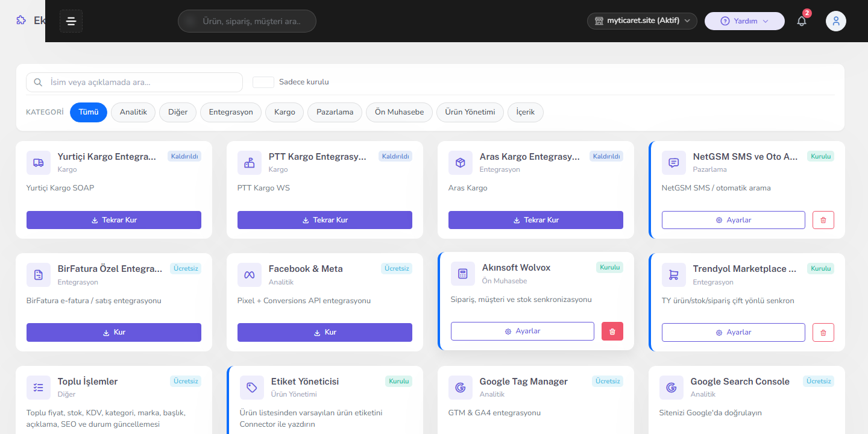Install the BirFatura Özel Entegrasyon plugin

coord(114,332)
